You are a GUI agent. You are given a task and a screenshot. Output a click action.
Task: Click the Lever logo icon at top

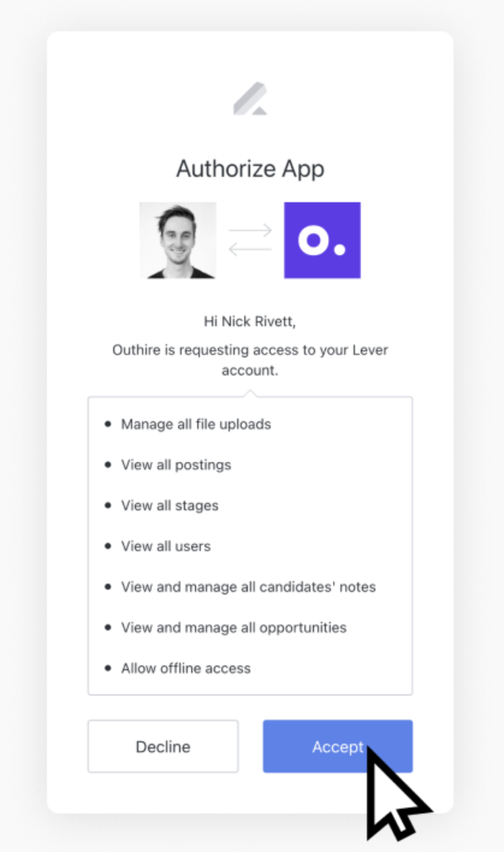(x=250, y=100)
